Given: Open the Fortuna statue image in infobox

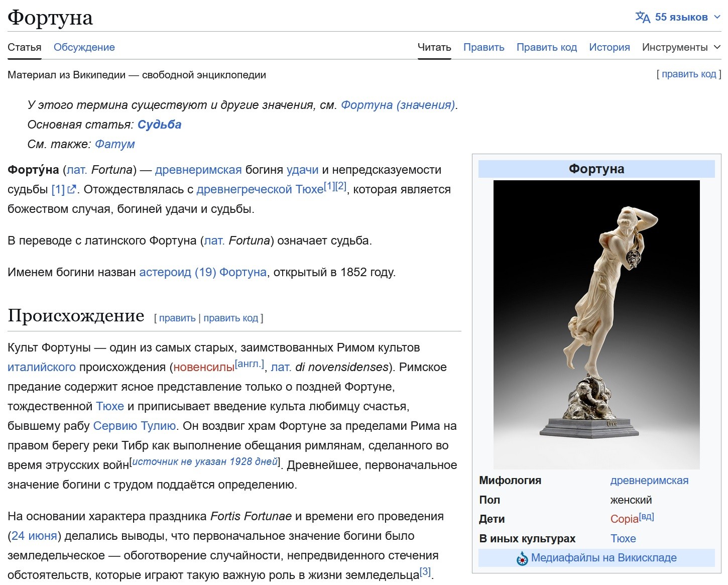Looking at the screenshot, I should 596,325.
